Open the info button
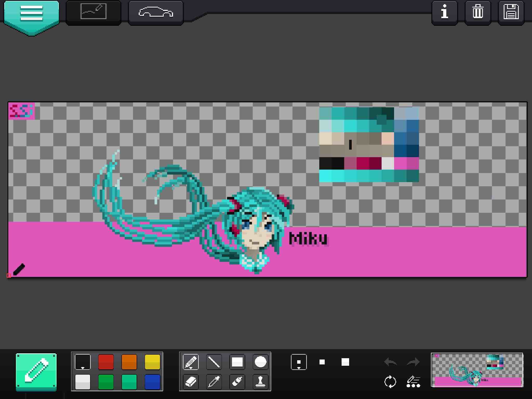This screenshot has height=399, width=532. point(444,12)
